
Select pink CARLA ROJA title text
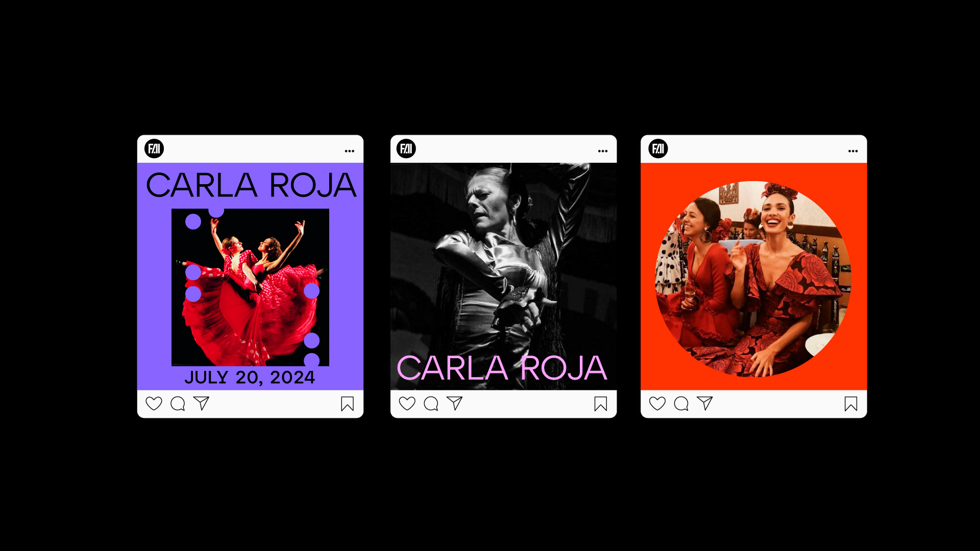(x=502, y=368)
